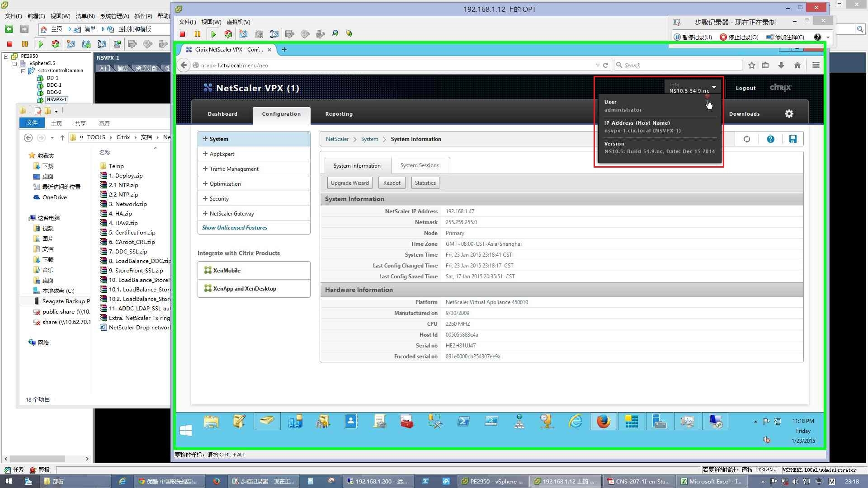This screenshot has height=488, width=868.
Task: Open File Explorer icon in VM taskbar
Action: 211,422
